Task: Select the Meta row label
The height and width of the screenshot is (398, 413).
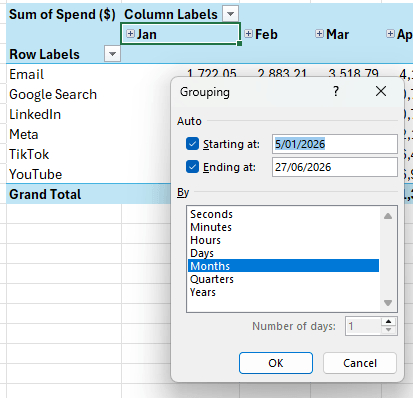Action: (24, 134)
